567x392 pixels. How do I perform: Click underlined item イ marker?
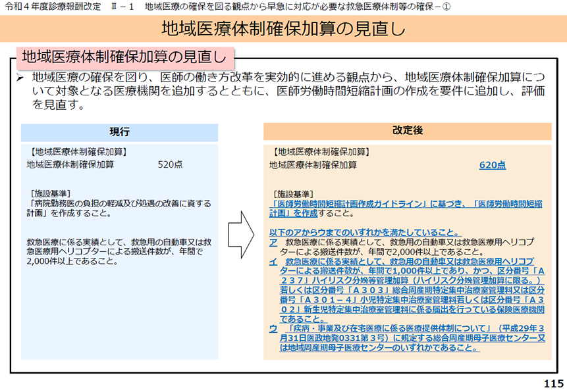[x=273, y=262]
